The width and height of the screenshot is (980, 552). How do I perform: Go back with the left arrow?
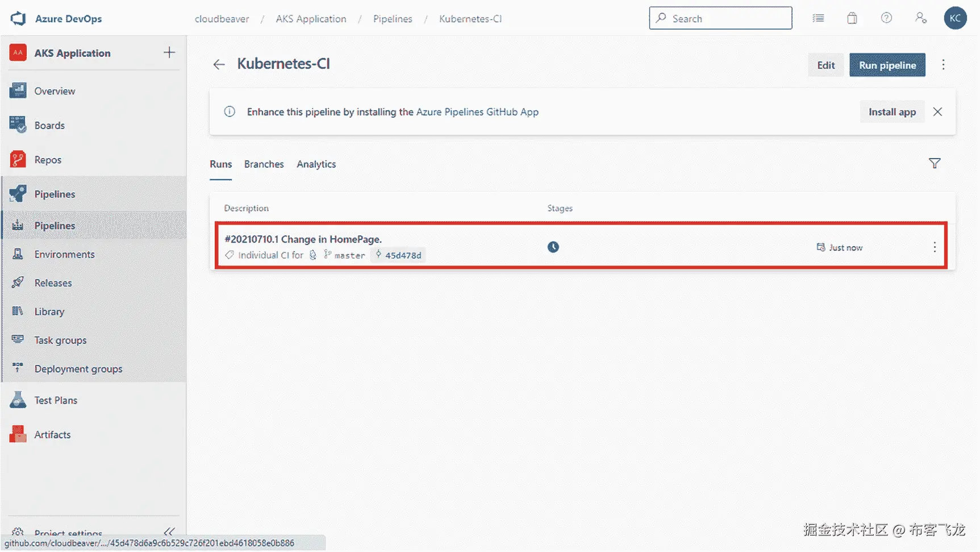pos(219,64)
